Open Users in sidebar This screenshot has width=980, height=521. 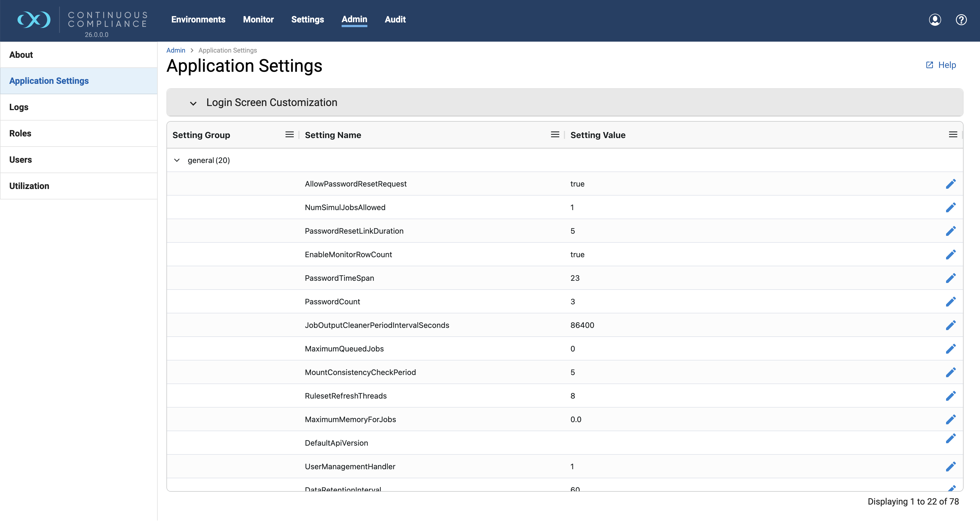[79, 160]
